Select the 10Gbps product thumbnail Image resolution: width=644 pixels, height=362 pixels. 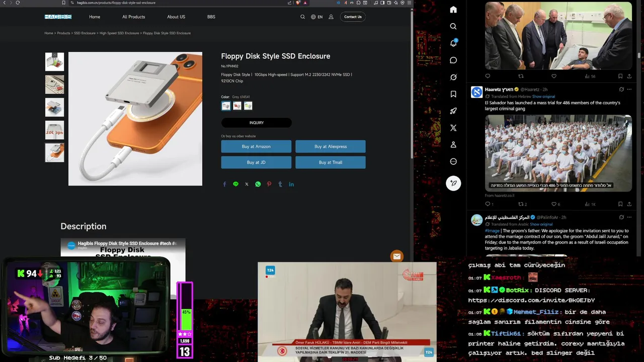point(54,130)
